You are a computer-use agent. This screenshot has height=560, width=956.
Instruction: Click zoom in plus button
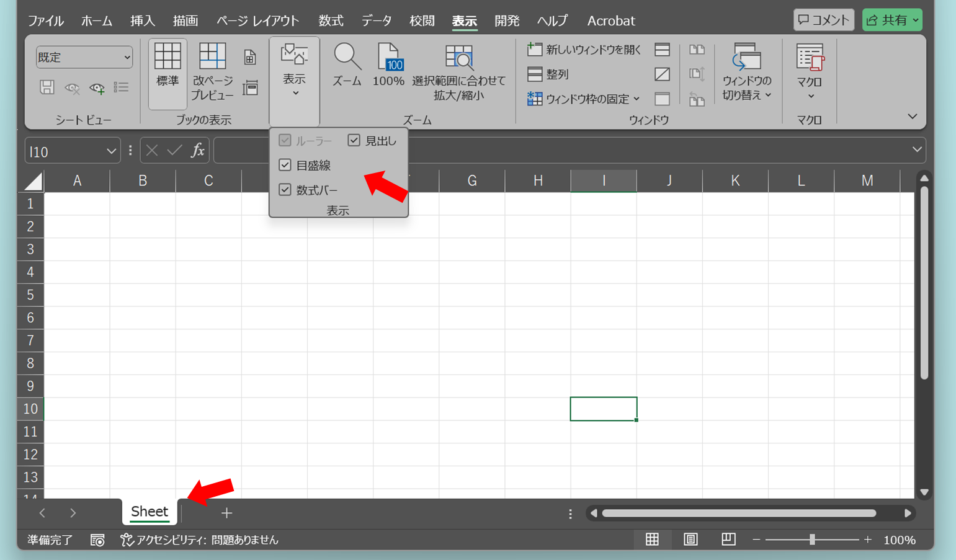point(867,540)
